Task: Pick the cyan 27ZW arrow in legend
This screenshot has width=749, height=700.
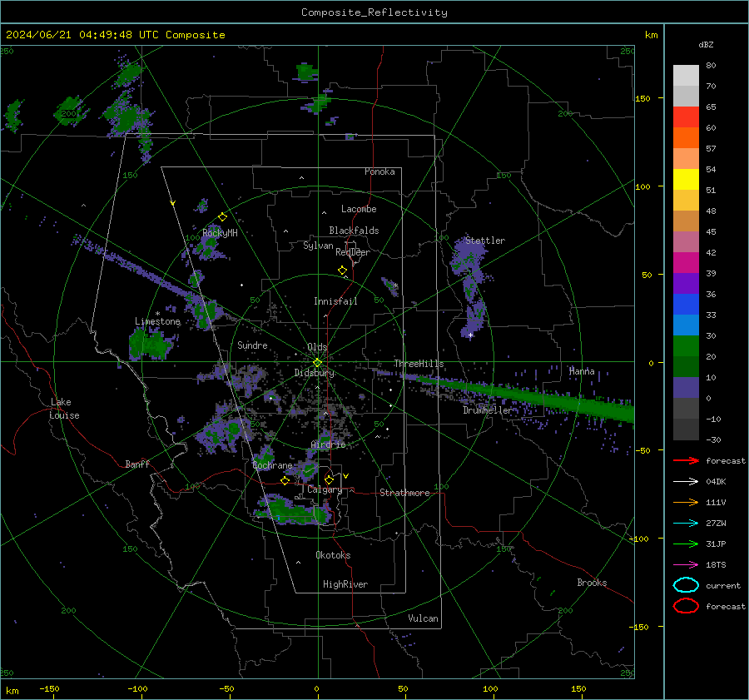Action: 686,524
